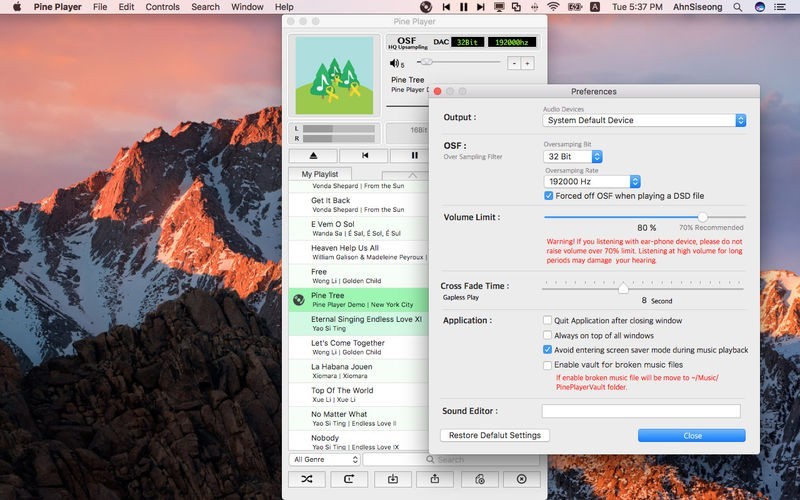Click the Wi-Fi icon in menu bar
Viewport: 800px width, 500px height.
pyautogui.click(x=552, y=7)
